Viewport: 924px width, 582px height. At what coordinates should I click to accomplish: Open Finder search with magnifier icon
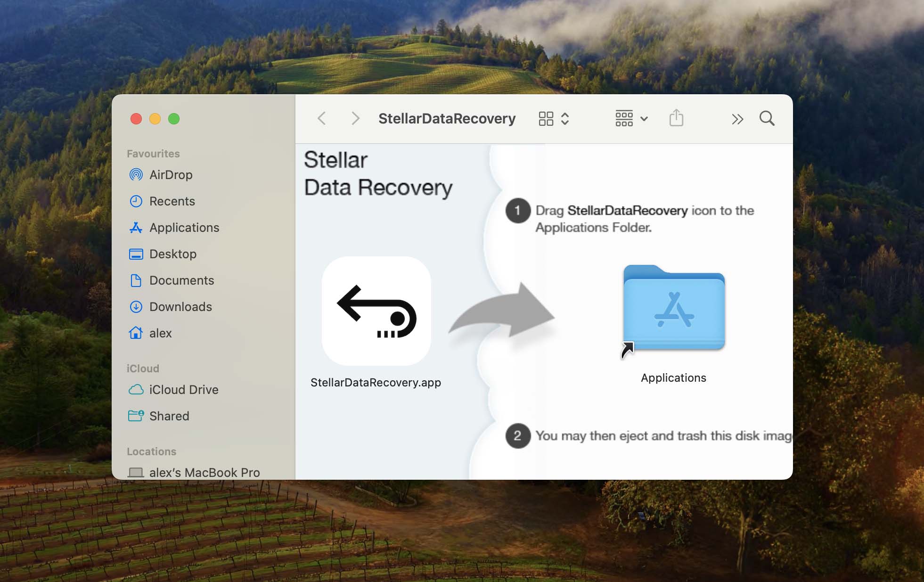click(767, 118)
